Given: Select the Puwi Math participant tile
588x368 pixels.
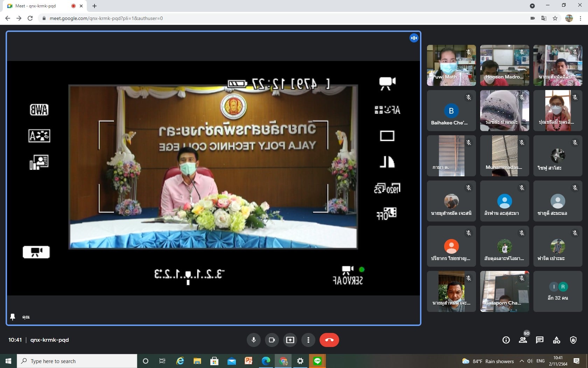Looking at the screenshot, I should click(451, 65).
